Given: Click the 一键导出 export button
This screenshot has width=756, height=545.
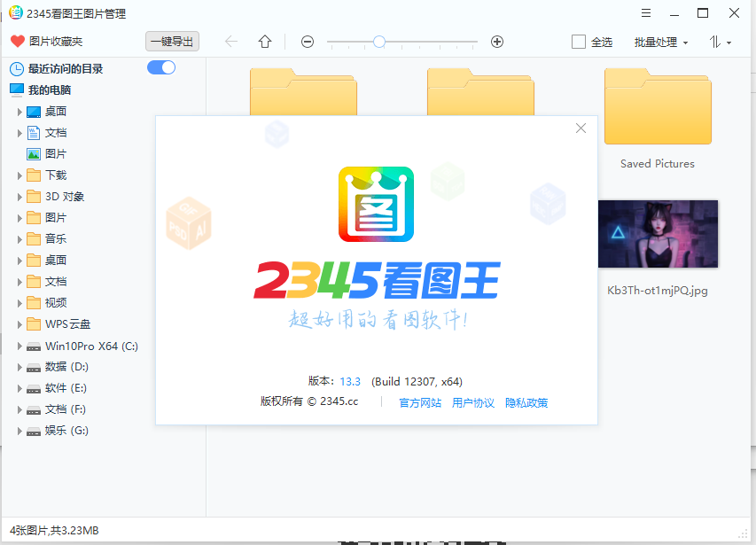Looking at the screenshot, I should pos(173,41).
